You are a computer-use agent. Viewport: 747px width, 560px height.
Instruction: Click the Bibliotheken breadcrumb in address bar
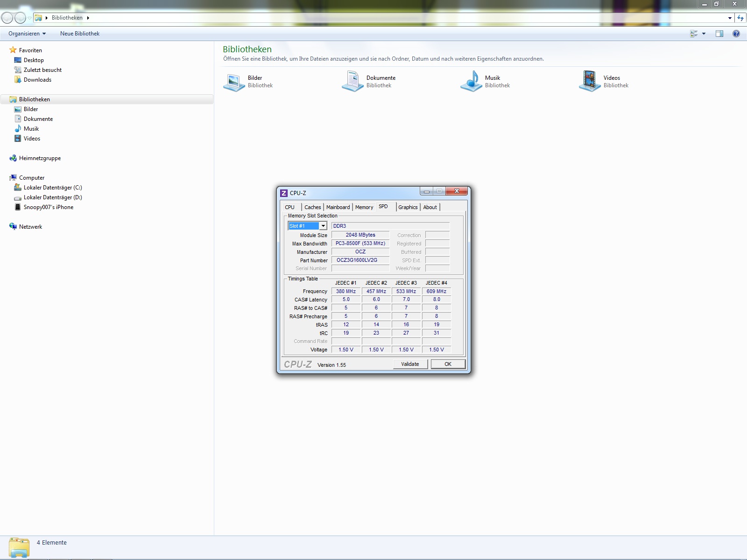click(x=67, y=18)
